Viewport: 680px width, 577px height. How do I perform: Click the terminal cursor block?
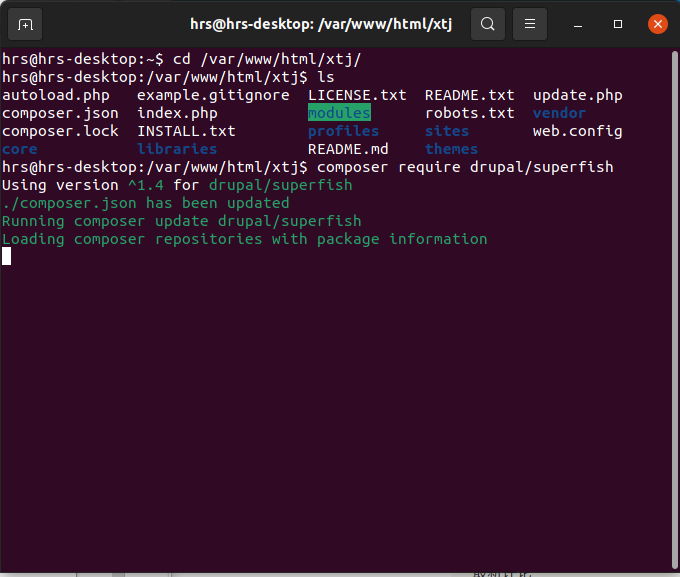[x=7, y=256]
